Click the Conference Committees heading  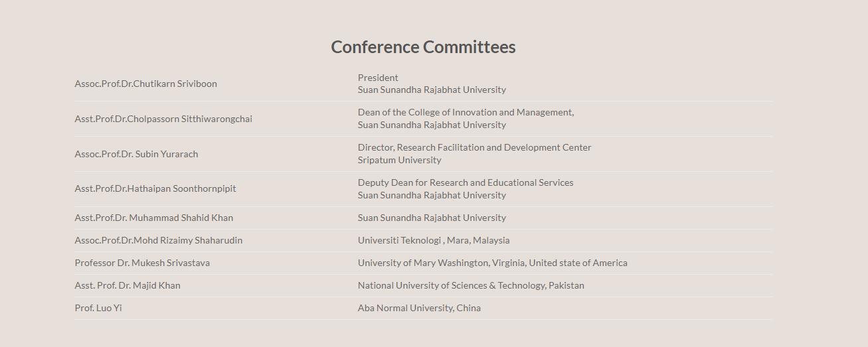pyautogui.click(x=423, y=47)
